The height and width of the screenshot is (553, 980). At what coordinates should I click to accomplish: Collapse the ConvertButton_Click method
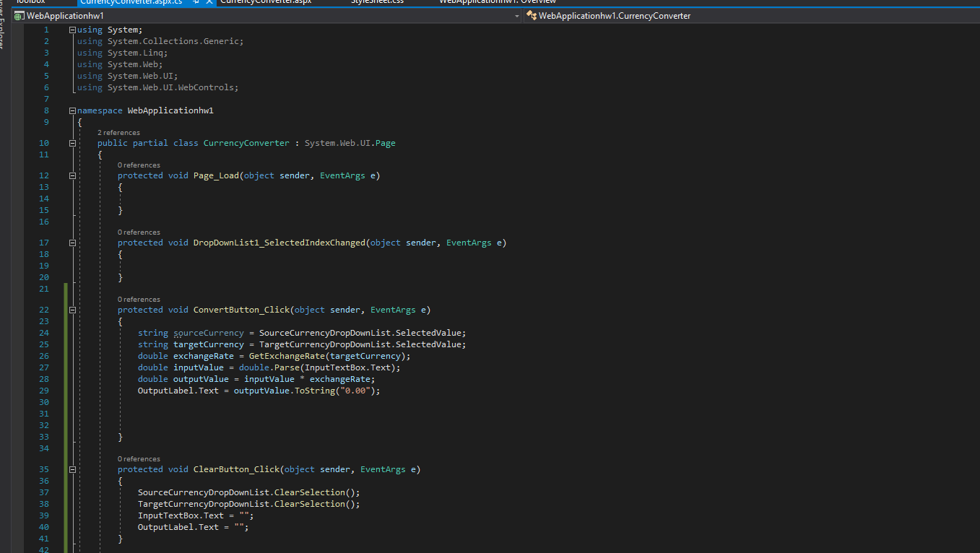pyautogui.click(x=72, y=310)
